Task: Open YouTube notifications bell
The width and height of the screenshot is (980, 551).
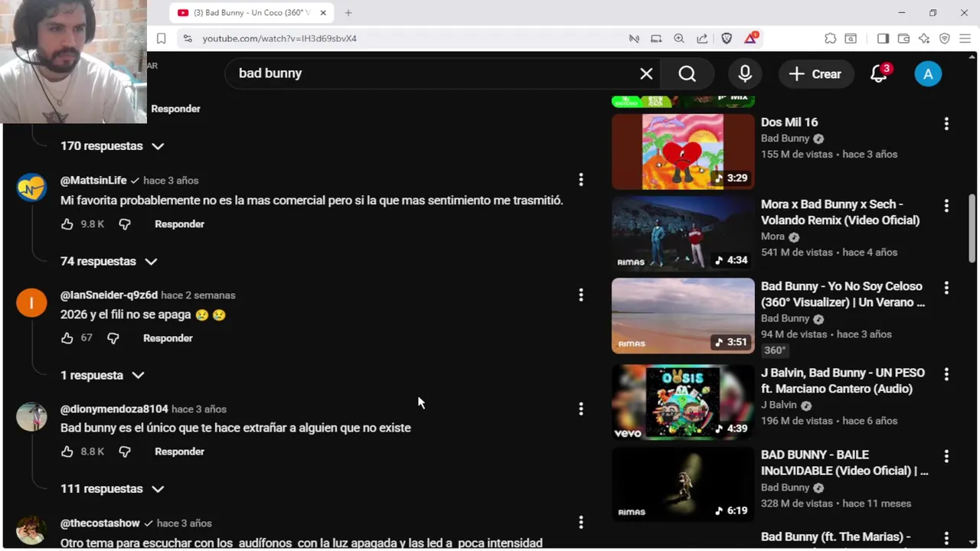Action: point(879,73)
